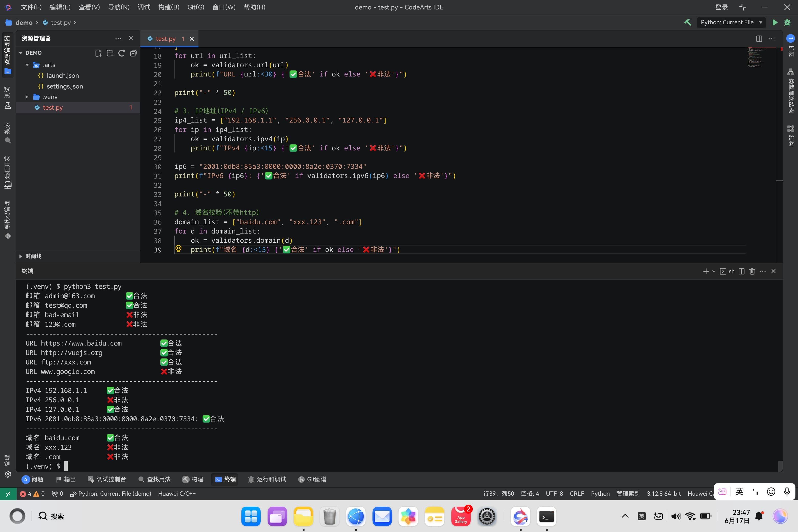Expand the .venv folder

(27, 97)
